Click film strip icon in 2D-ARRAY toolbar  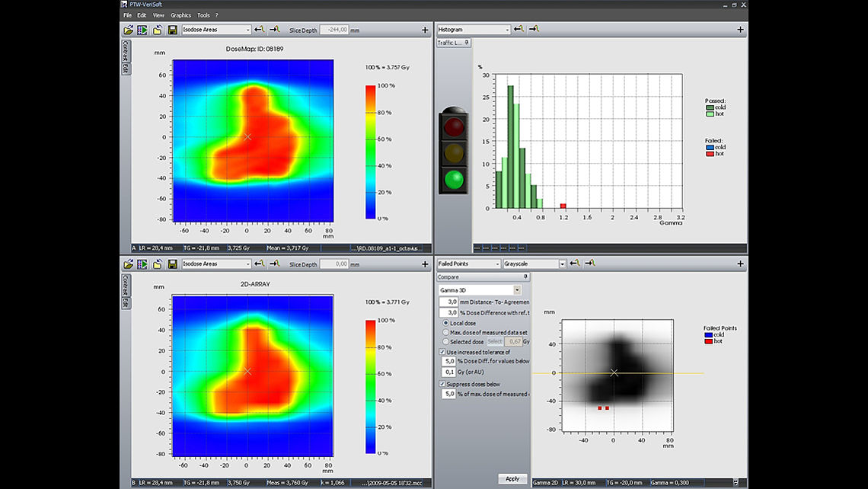coord(142,264)
